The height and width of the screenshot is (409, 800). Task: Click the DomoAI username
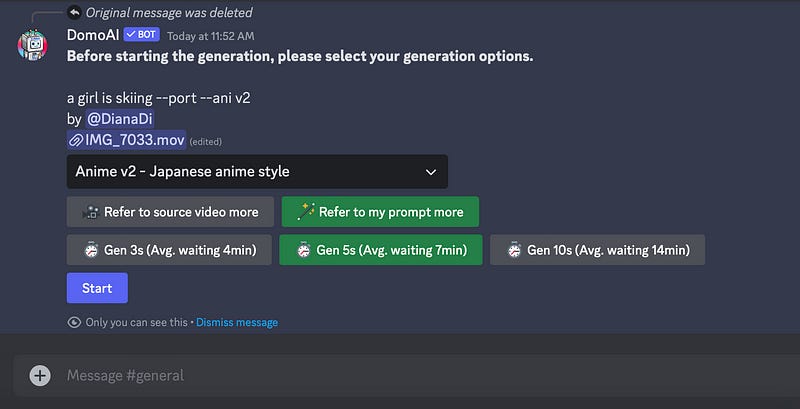[93, 35]
